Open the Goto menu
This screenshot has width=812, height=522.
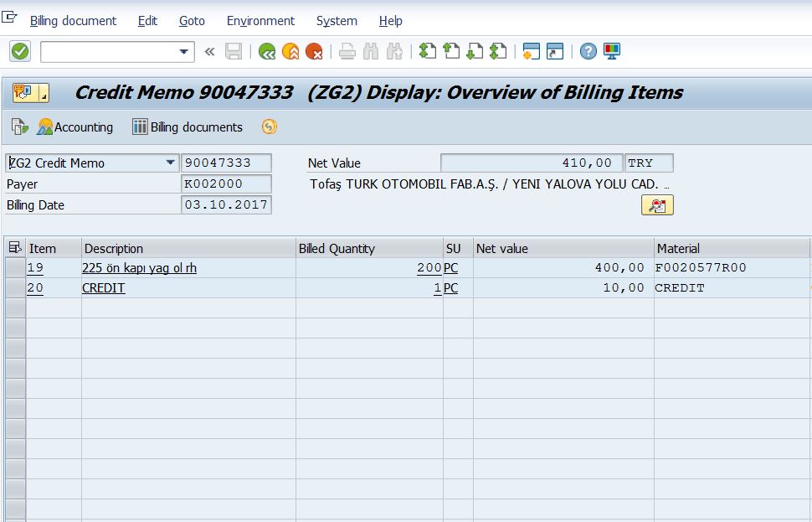191,20
